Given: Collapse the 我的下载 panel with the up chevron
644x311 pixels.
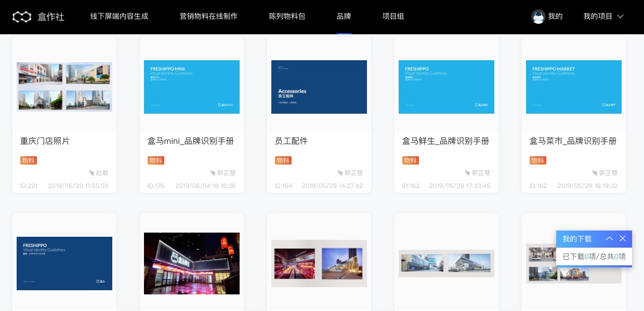Looking at the screenshot, I should [609, 238].
